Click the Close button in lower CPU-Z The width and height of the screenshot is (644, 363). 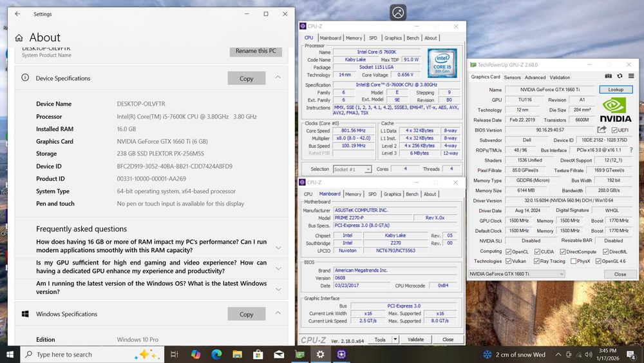click(448, 339)
